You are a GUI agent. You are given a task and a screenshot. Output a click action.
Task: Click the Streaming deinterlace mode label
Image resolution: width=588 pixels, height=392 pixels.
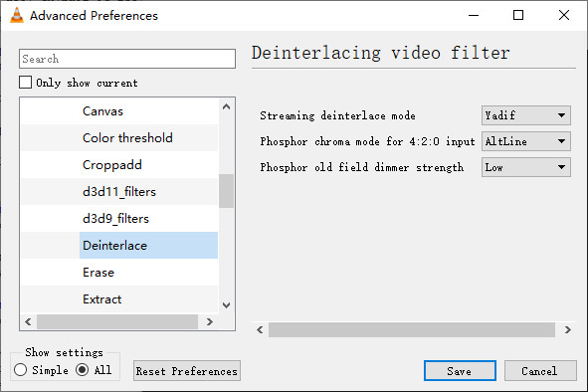(337, 115)
